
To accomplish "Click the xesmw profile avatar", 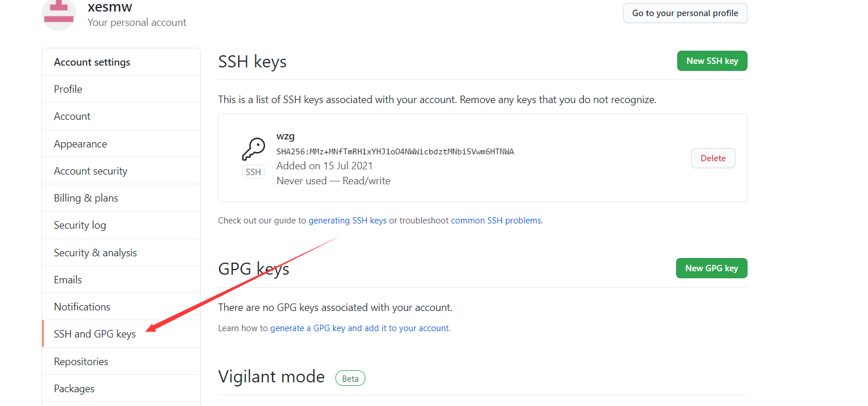I will [59, 13].
